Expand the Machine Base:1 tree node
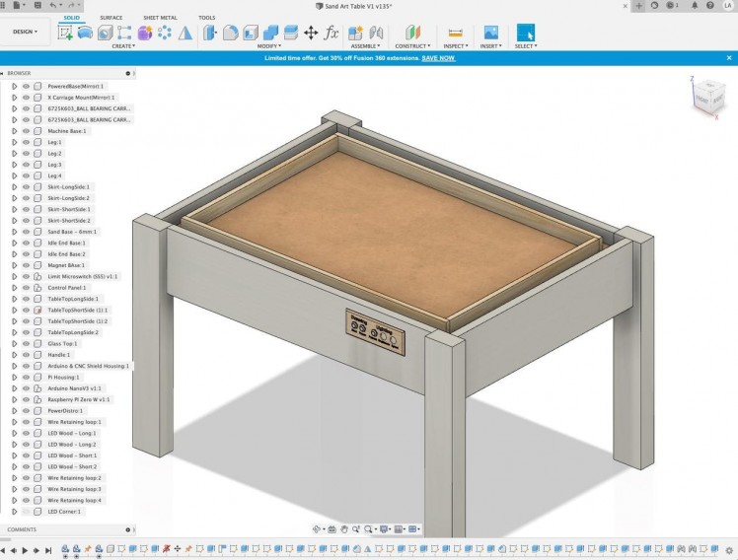 [x=14, y=131]
